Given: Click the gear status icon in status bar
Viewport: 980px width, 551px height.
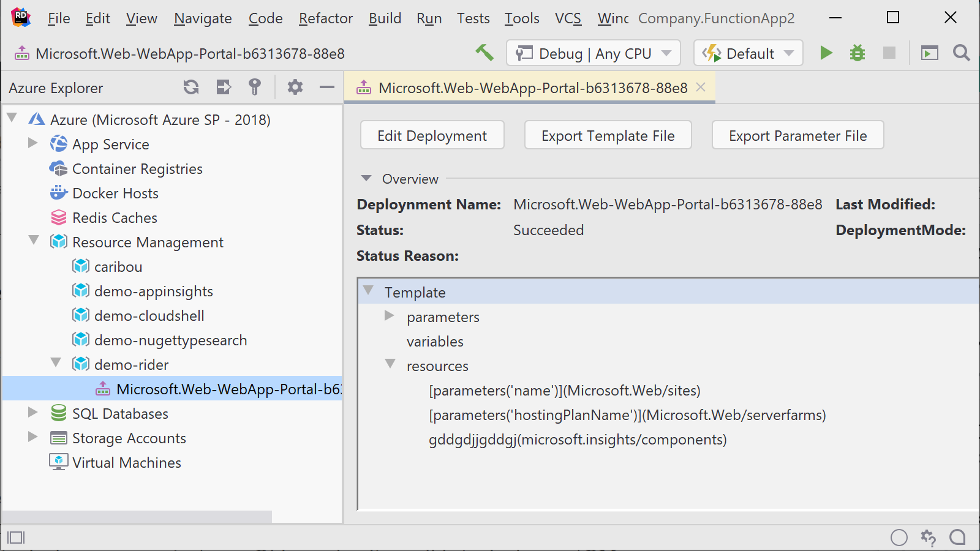Looking at the screenshot, I should click(x=929, y=538).
